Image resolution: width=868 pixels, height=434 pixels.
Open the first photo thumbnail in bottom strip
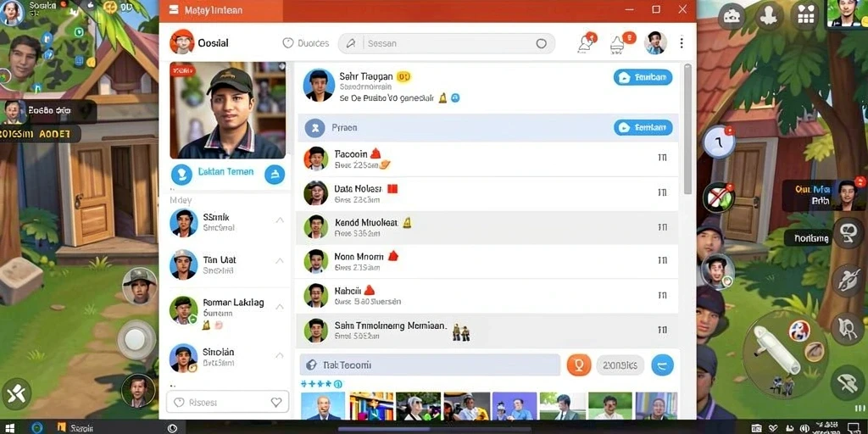click(x=323, y=406)
